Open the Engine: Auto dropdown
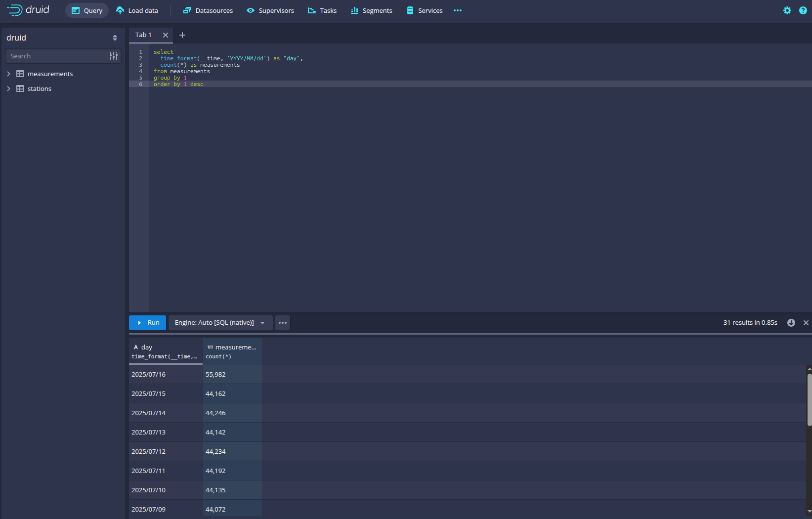Viewport: 812px width, 519px height. (220, 323)
